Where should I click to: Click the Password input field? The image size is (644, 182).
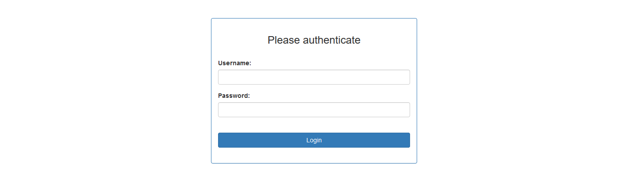pyautogui.click(x=314, y=110)
